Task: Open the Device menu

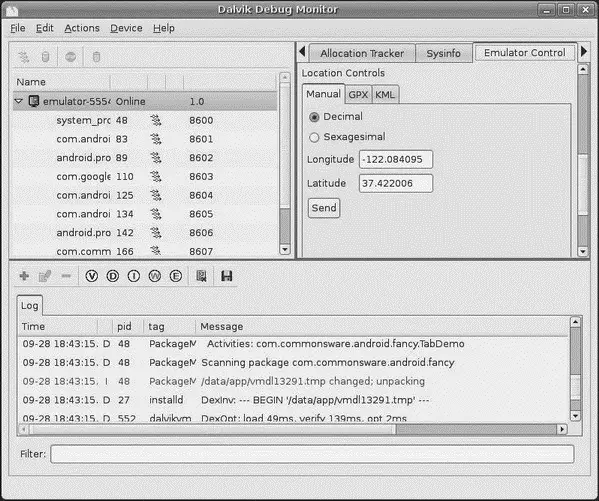Action: pos(126,28)
